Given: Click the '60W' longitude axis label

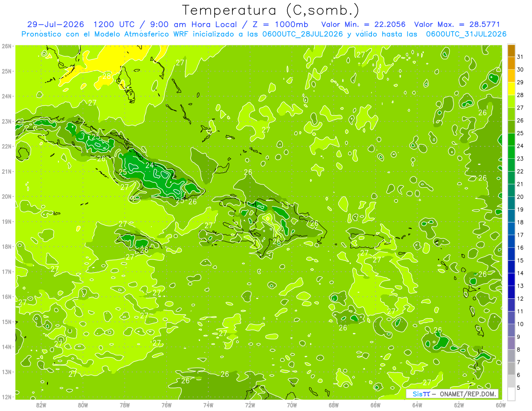Looking at the screenshot, I should 501,405.
